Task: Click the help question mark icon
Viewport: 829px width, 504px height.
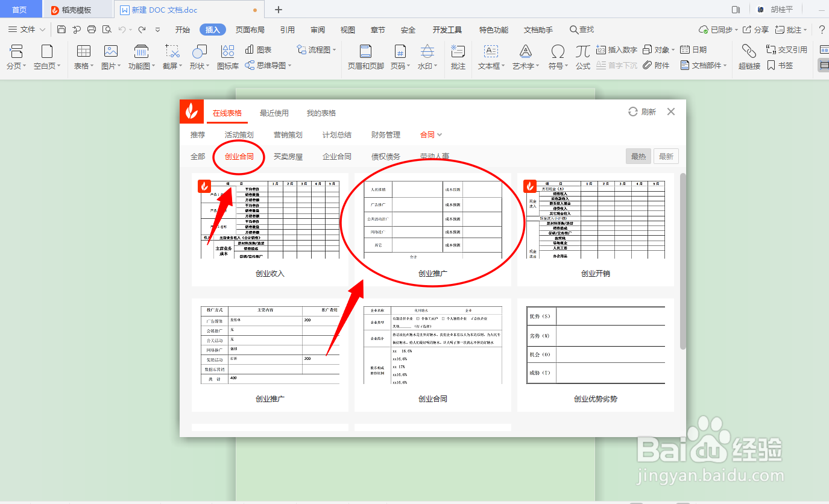Action: pyautogui.click(x=822, y=30)
